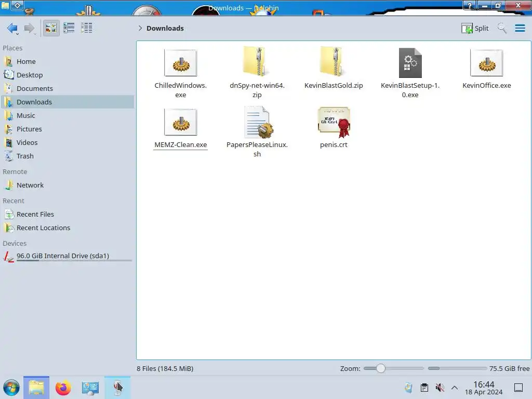Select the certificate file icon
532x399 pixels.
[334, 122]
